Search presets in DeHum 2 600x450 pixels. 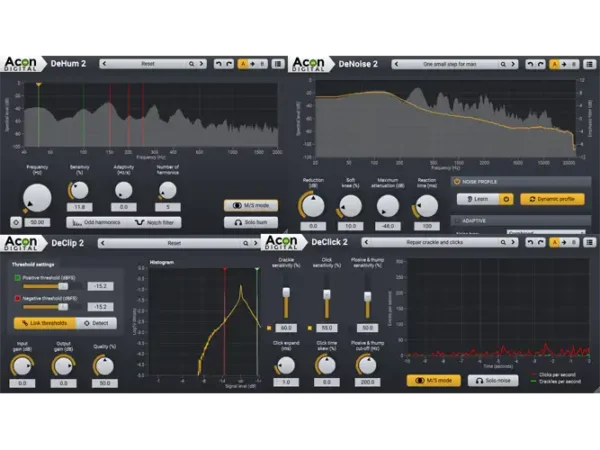click(191, 64)
